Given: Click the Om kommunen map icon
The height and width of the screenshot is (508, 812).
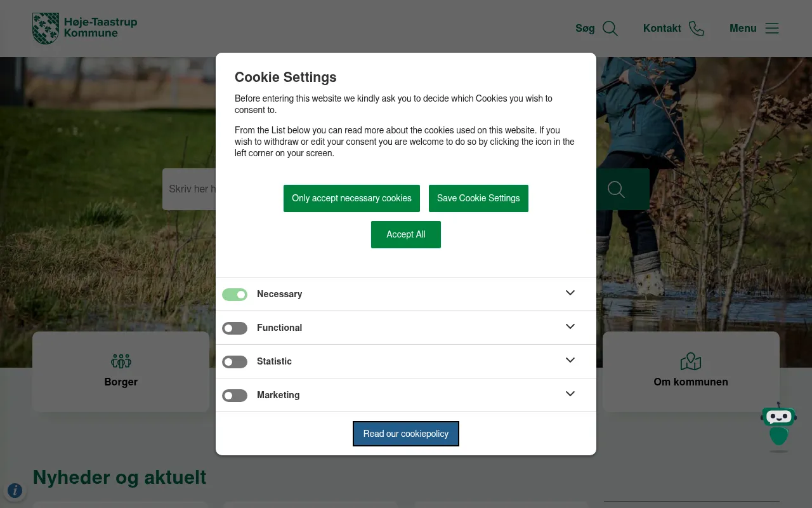Looking at the screenshot, I should tap(691, 361).
